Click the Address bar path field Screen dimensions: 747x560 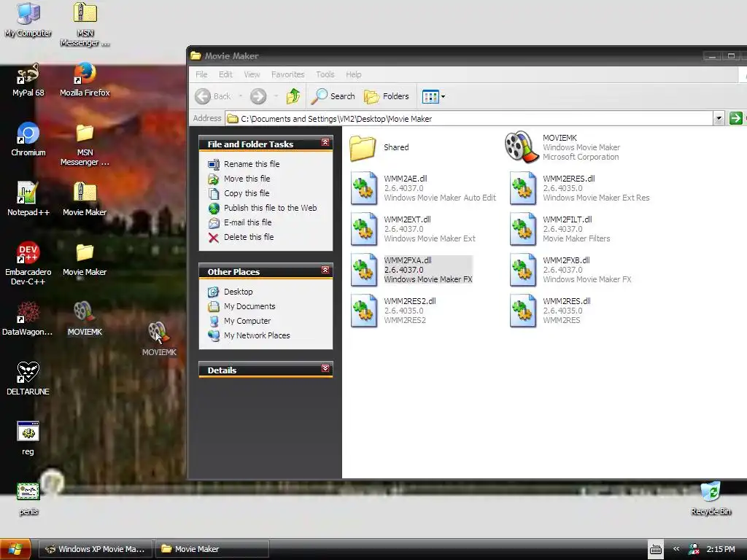[469, 119]
